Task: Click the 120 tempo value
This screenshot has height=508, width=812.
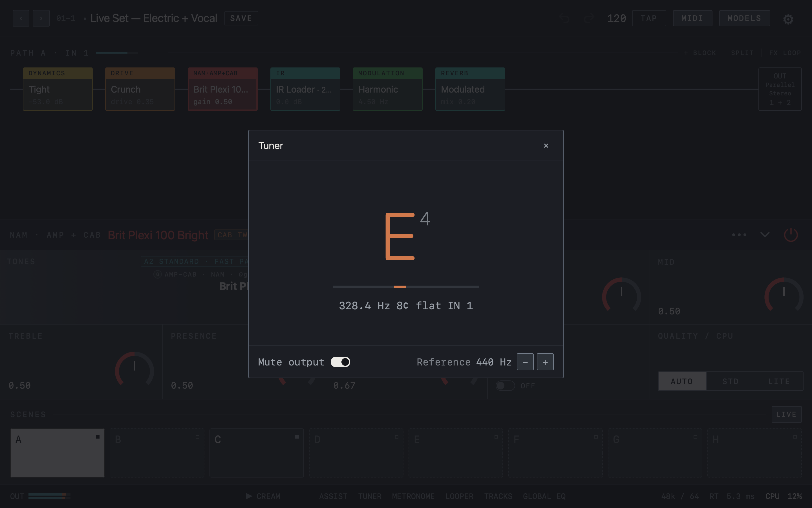Action: click(x=617, y=18)
